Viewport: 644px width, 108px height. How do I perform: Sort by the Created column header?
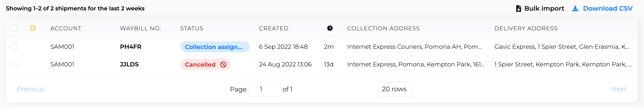pyautogui.click(x=274, y=28)
